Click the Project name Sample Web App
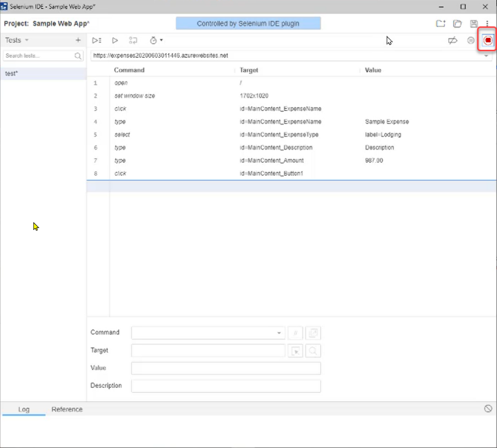This screenshot has width=497, height=448. (x=61, y=24)
